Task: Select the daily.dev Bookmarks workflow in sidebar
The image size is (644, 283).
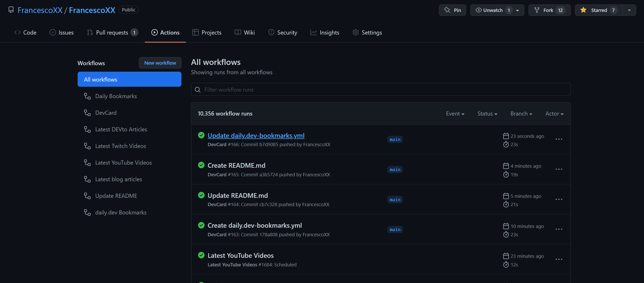Action: pyautogui.click(x=121, y=212)
